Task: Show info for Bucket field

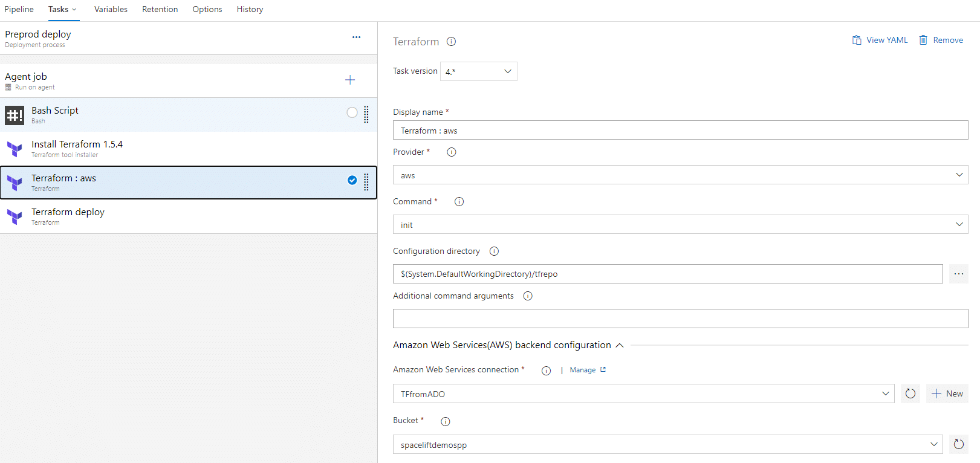Action: (446, 421)
